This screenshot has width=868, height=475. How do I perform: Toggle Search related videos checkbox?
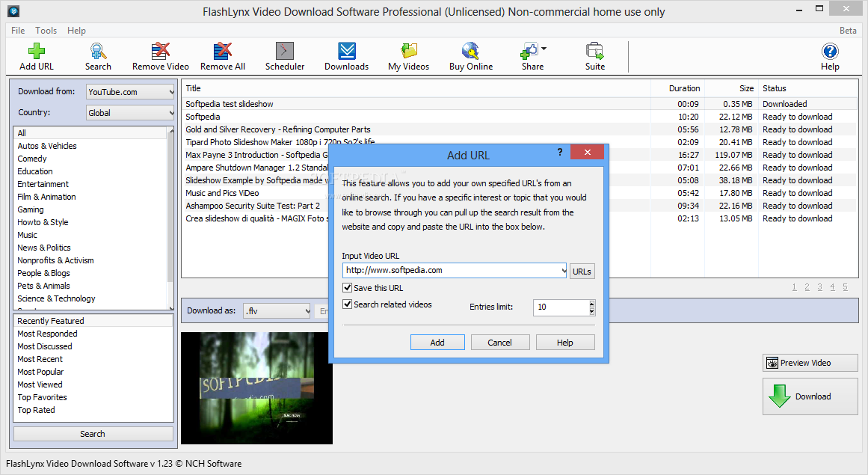[348, 304]
